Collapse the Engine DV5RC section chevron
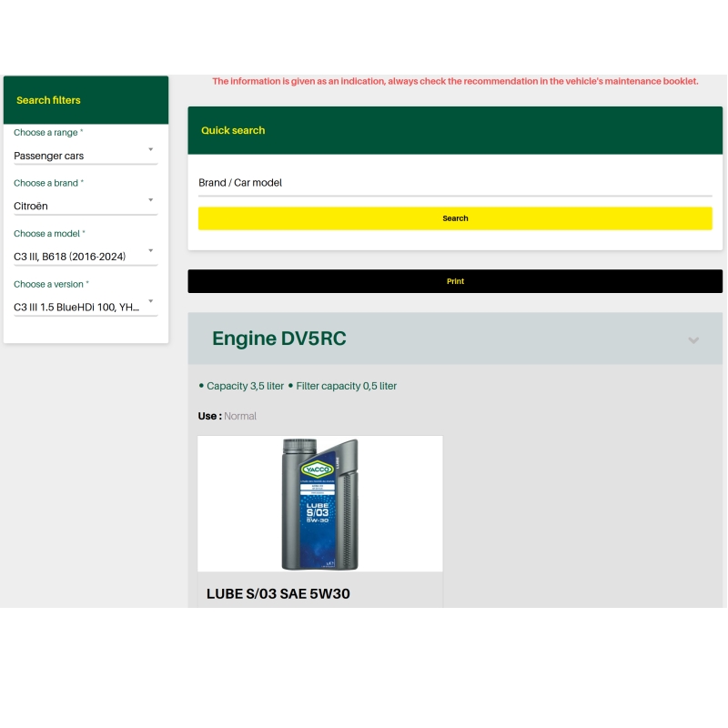Viewport: 728px width, 728px height. (693, 340)
